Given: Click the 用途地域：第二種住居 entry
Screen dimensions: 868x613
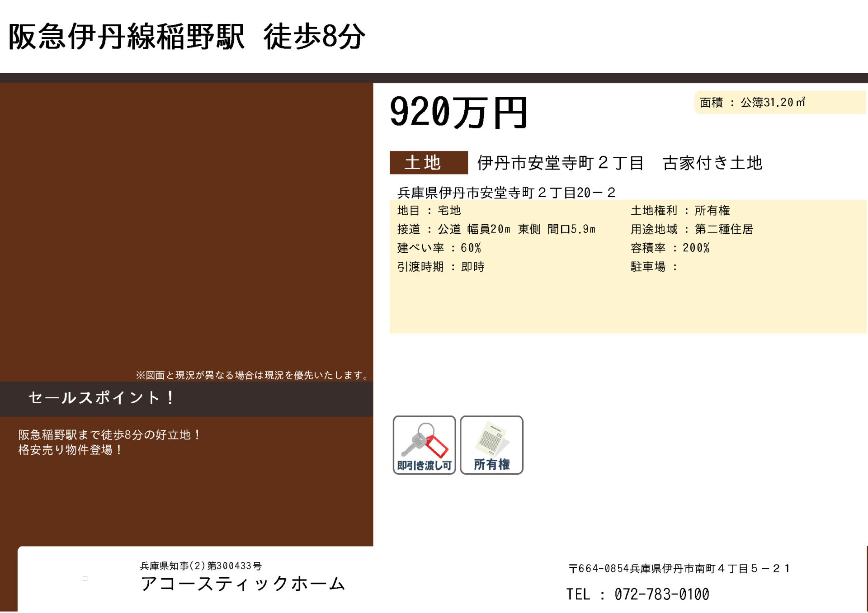Looking at the screenshot, I should pyautogui.click(x=692, y=229).
